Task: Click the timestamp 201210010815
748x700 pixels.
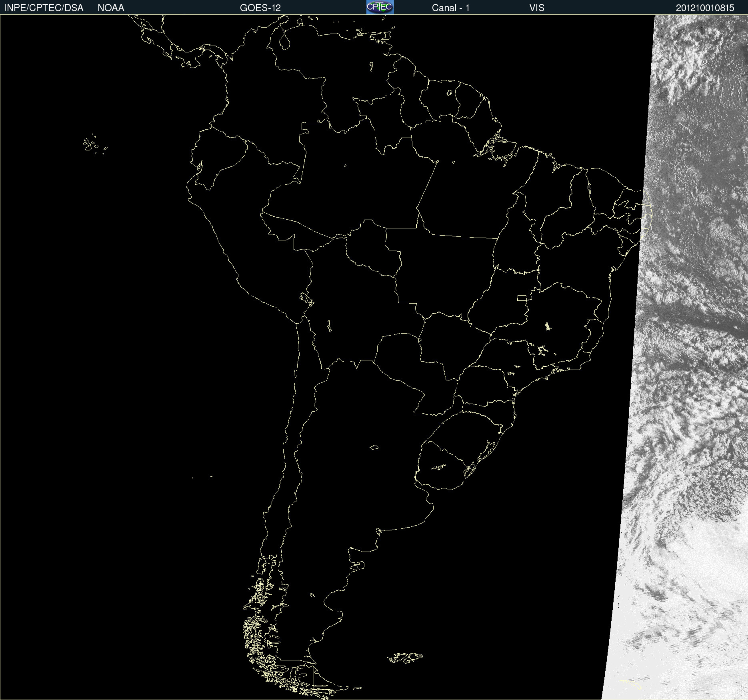Action: [x=705, y=8]
